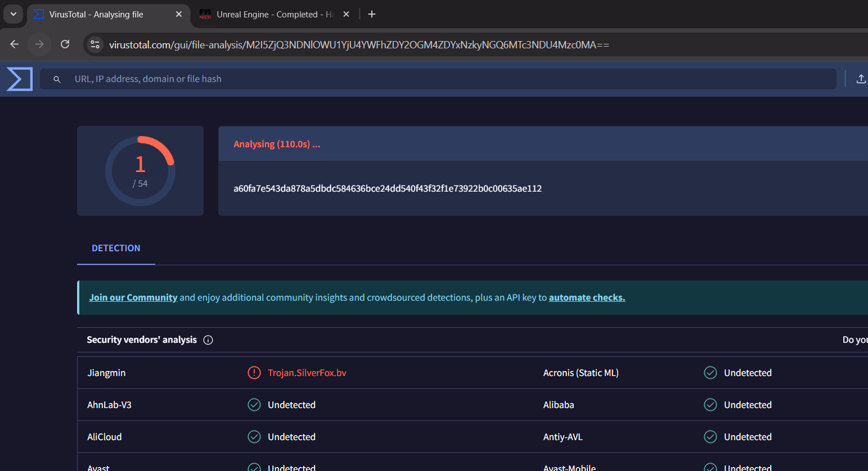The width and height of the screenshot is (868, 471).
Task: Click Undetected result for Alibaba
Action: pyautogui.click(x=748, y=405)
